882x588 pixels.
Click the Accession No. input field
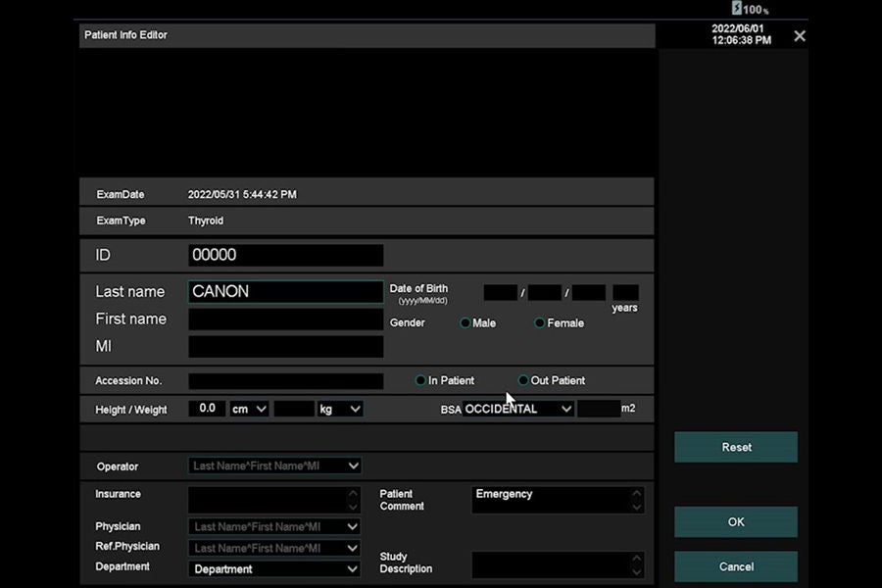[x=286, y=381]
